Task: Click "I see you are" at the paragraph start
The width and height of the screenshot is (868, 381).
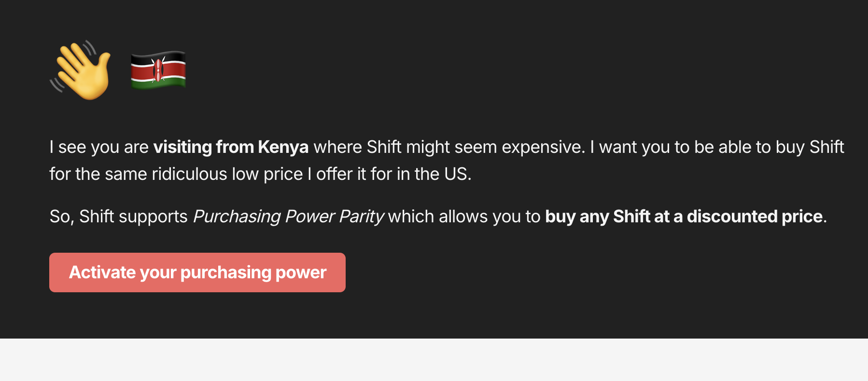Action: [x=98, y=147]
